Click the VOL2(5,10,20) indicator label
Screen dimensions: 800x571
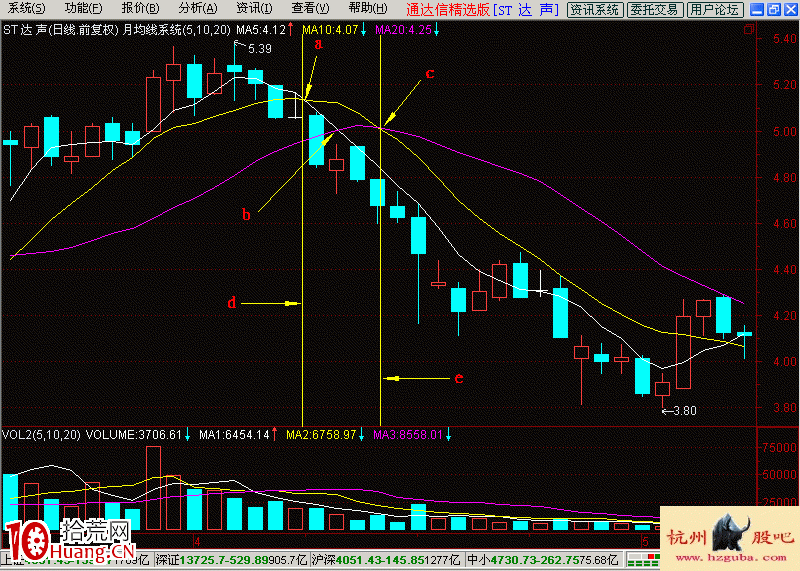[41, 435]
